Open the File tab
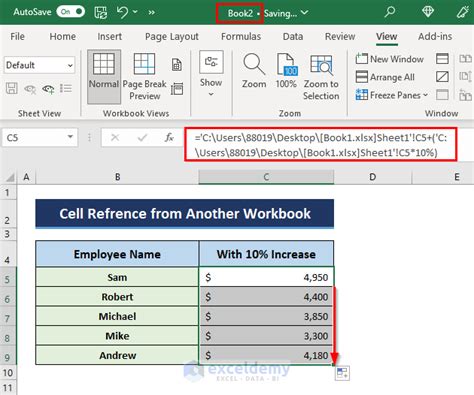This screenshot has height=395, width=474. 17,36
